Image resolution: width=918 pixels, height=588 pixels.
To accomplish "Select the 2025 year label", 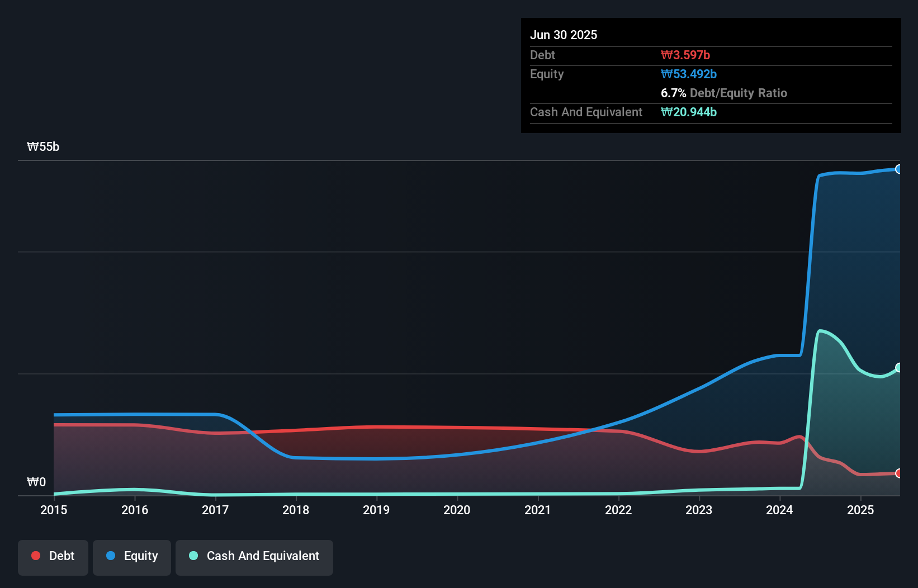I will (x=860, y=510).
